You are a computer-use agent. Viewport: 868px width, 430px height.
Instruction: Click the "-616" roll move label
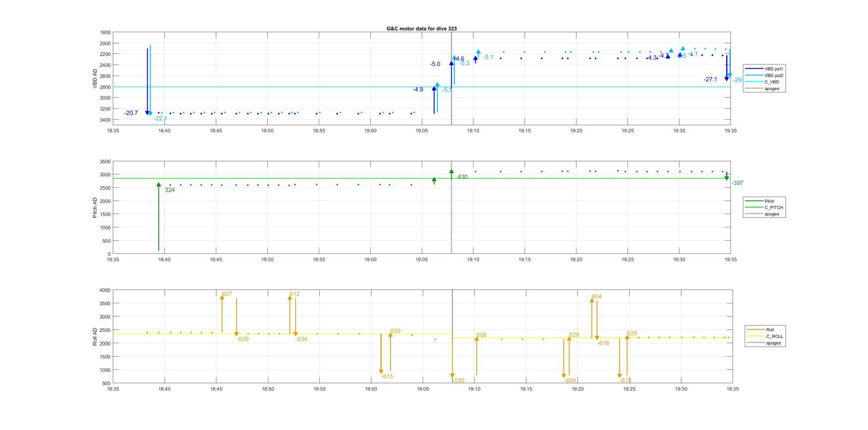click(603, 343)
